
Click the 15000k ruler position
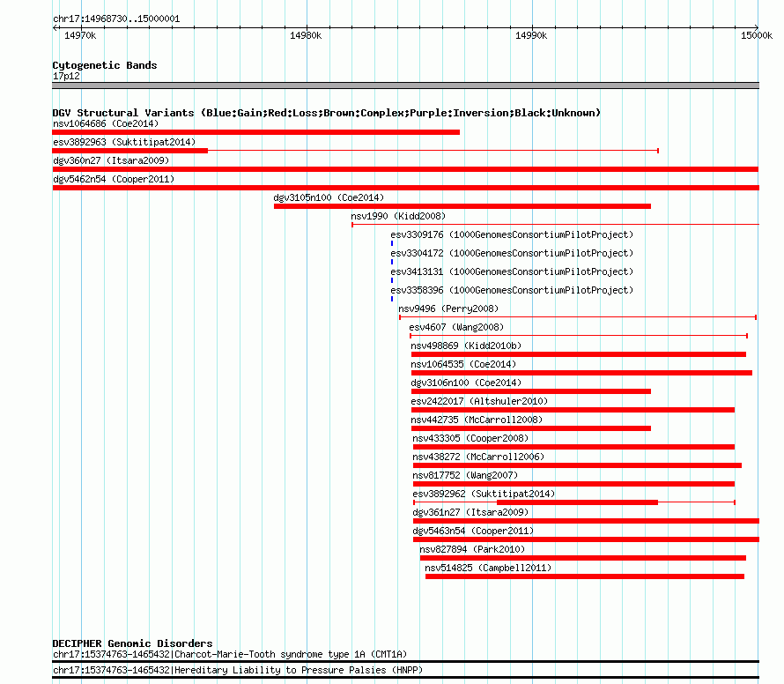point(757,35)
